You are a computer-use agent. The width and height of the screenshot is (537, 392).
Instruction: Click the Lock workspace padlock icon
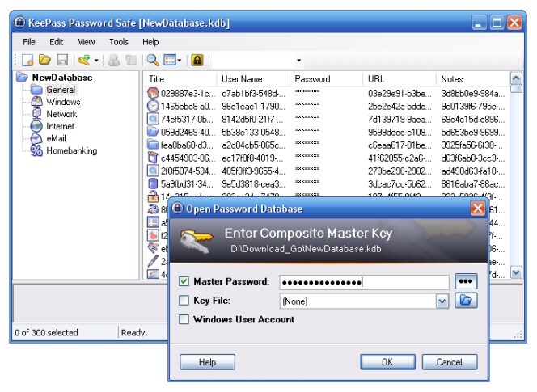197,61
